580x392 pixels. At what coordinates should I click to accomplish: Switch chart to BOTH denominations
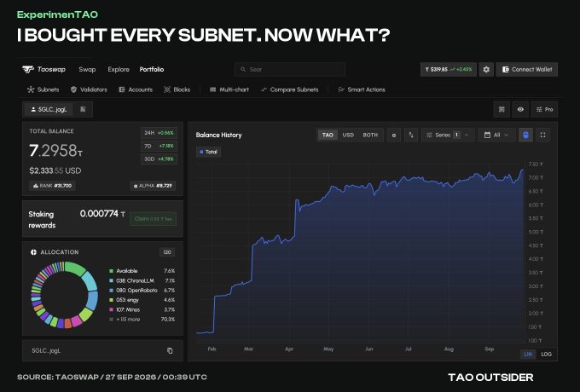[370, 135]
